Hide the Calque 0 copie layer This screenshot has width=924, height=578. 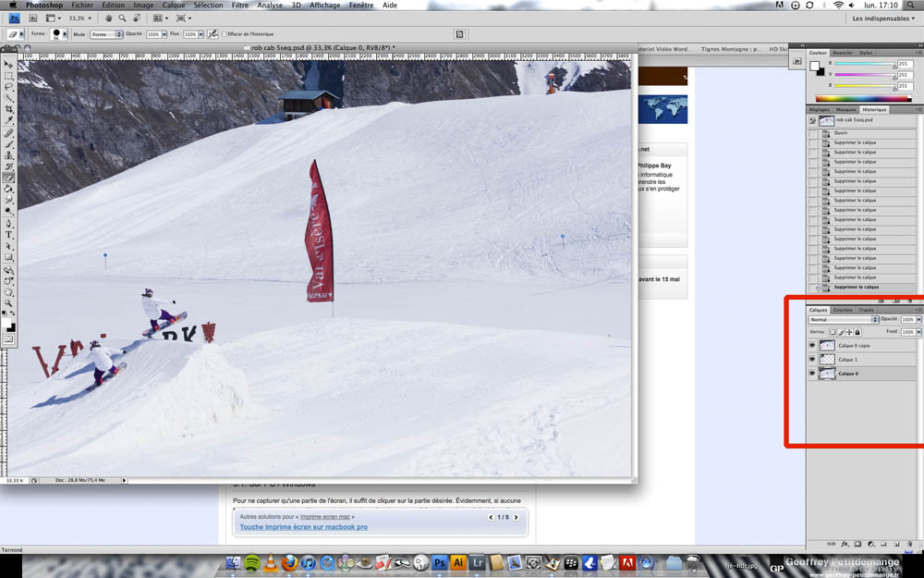click(x=812, y=346)
